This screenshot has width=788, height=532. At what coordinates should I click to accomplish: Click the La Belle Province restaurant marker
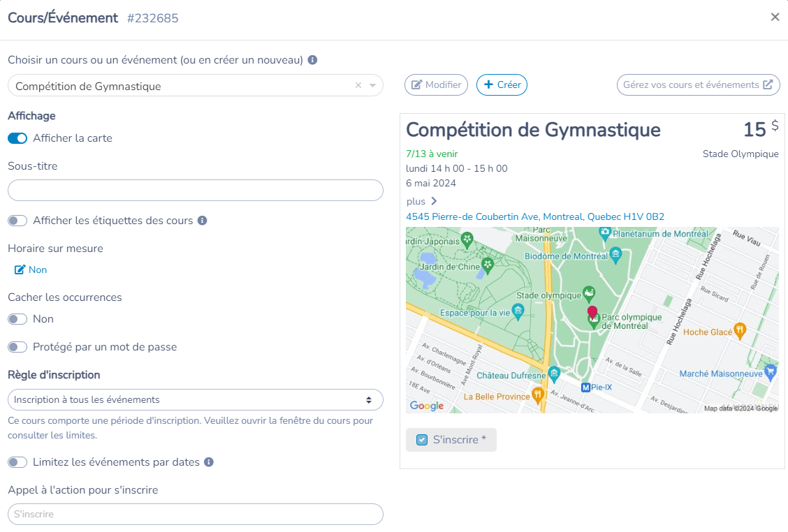[537, 394]
